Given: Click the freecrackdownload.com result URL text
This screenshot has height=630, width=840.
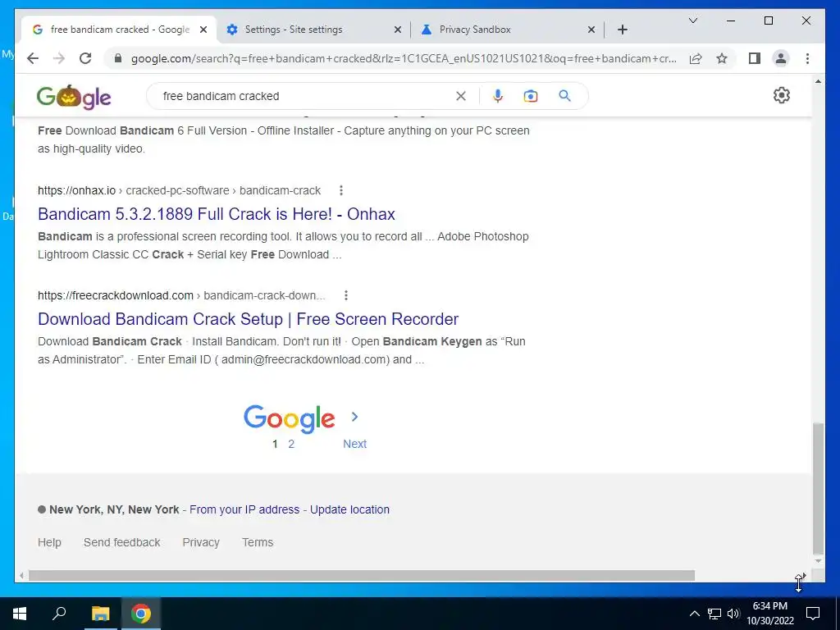Looking at the screenshot, I should point(181,295).
